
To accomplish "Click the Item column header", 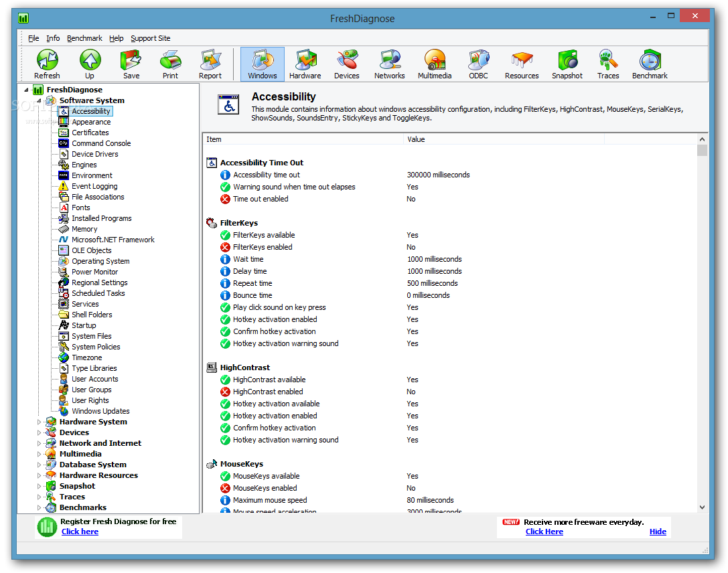I will (303, 139).
